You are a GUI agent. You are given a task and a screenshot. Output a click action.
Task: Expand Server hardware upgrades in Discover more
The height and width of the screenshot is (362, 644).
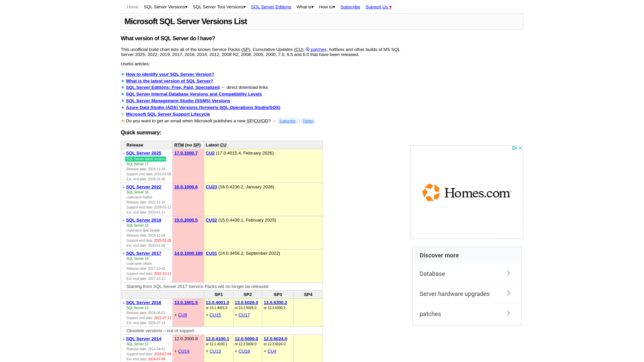(467, 294)
